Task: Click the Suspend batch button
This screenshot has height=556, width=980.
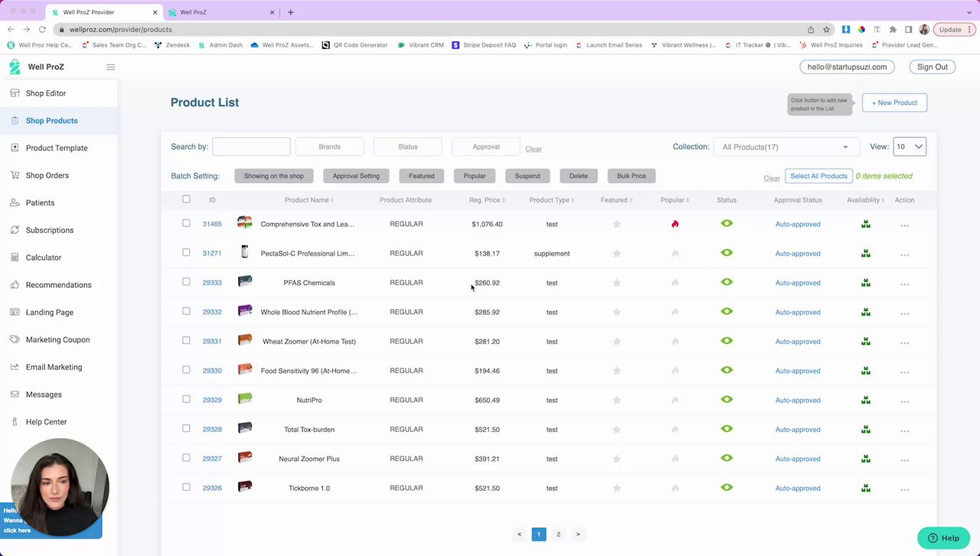Action: coord(528,176)
